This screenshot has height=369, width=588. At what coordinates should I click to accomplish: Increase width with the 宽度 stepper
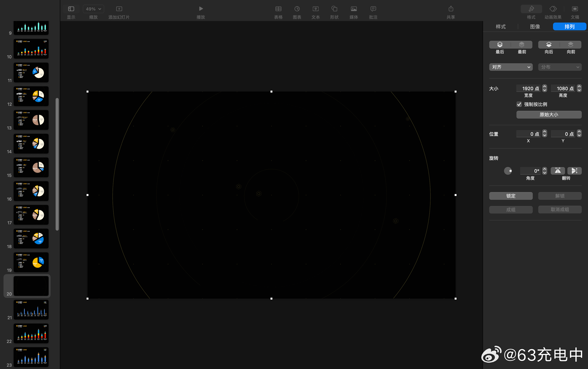545,86
